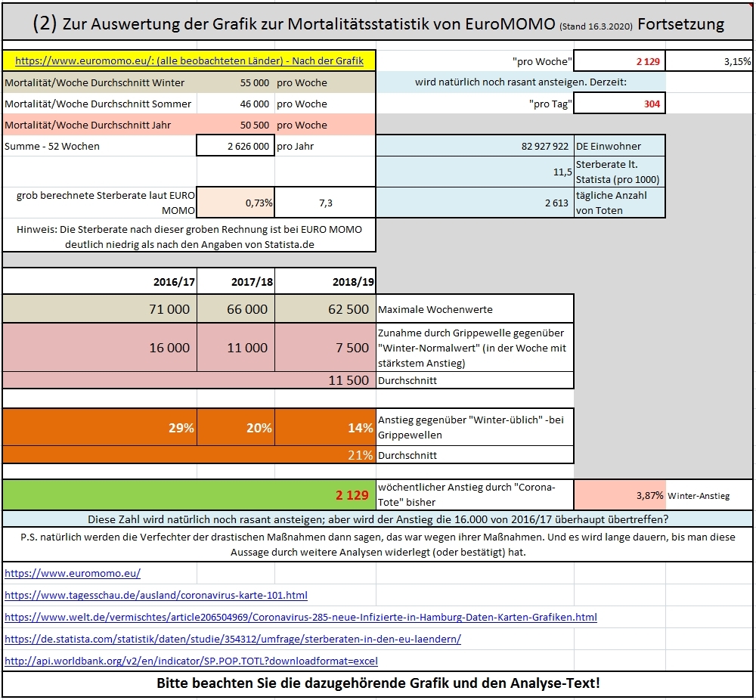Viewport: 756px width, 700px height.
Task: Select the 'Mortalität/Woche Durchschnitt Sommer' label cell
Action: click(99, 104)
